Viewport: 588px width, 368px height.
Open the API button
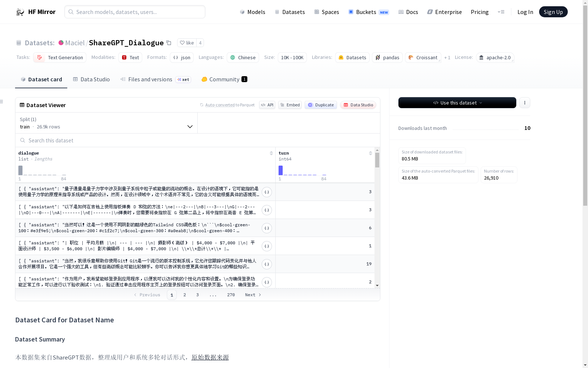pyautogui.click(x=267, y=105)
